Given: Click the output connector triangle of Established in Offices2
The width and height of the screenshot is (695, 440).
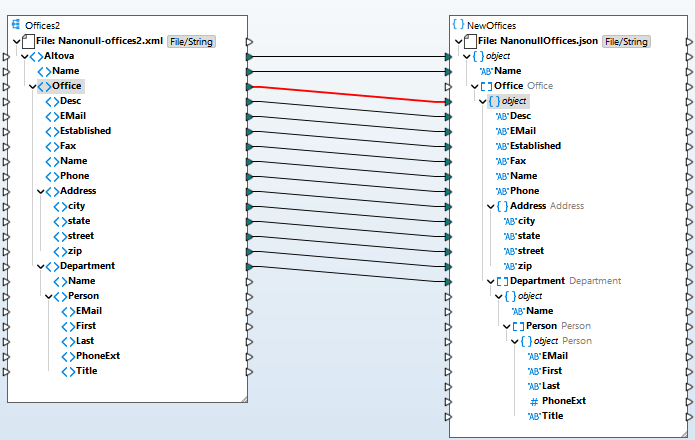Looking at the screenshot, I should (249, 131).
